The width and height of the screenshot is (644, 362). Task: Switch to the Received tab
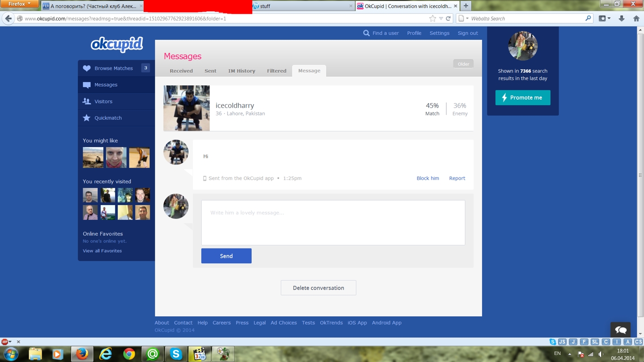tap(181, 71)
